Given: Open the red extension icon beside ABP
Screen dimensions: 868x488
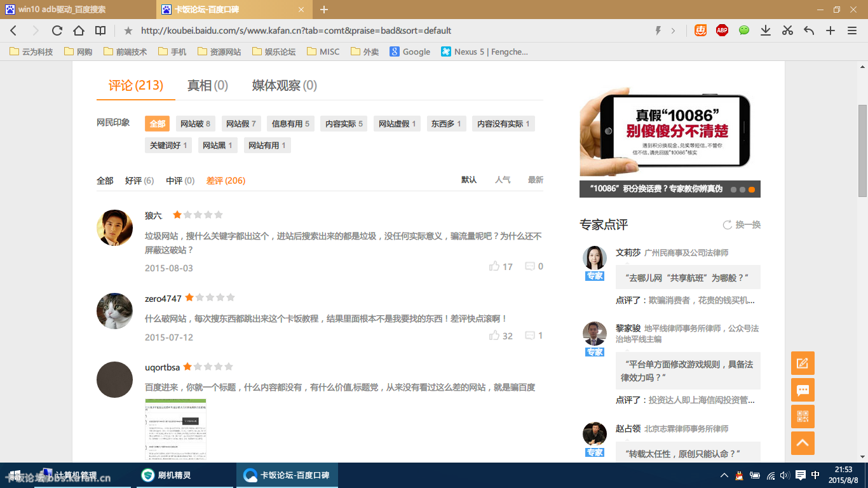Looking at the screenshot, I should 700,30.
